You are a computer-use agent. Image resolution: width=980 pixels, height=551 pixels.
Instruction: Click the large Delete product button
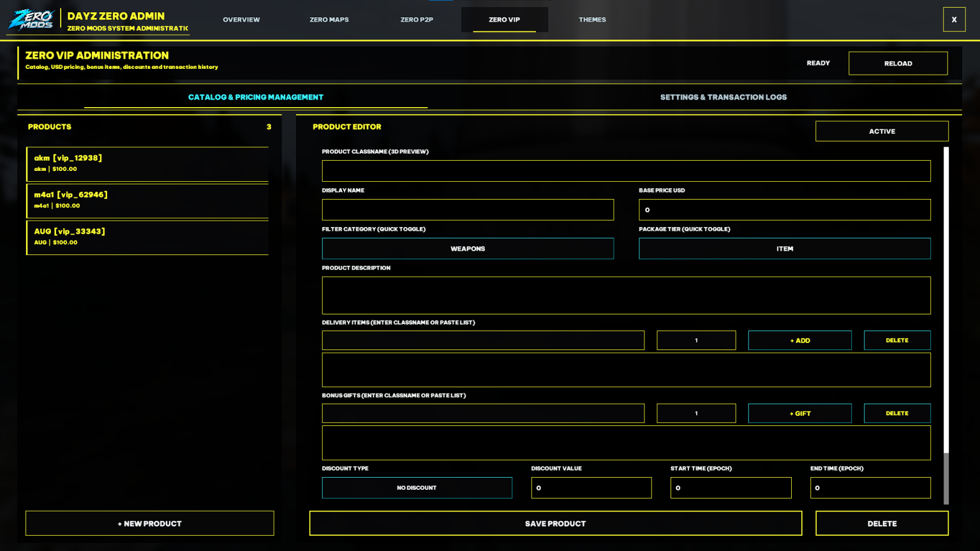[882, 524]
